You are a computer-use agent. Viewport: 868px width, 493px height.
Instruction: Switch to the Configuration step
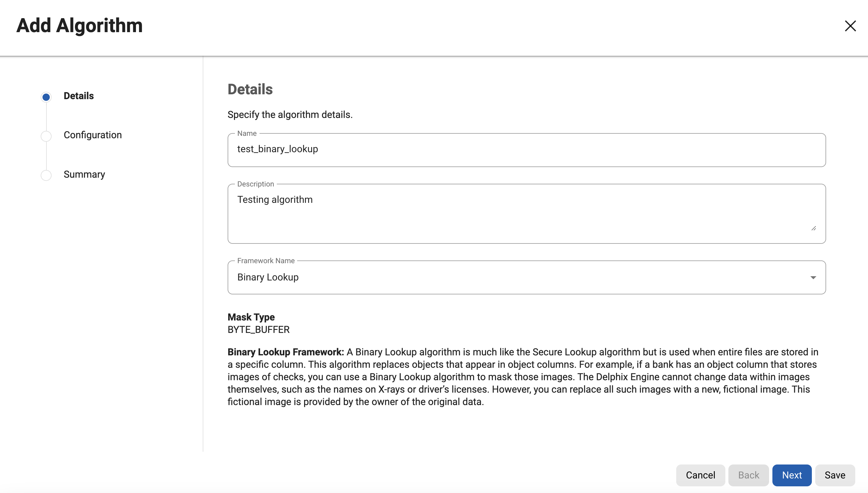point(93,135)
